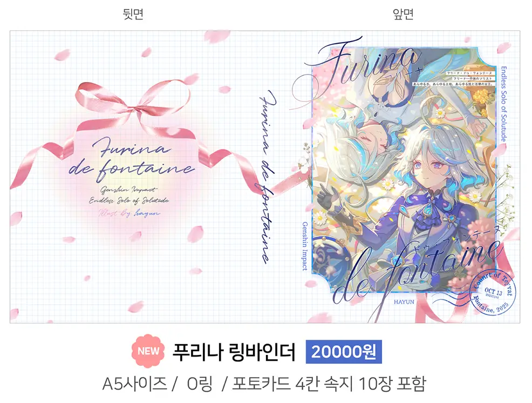Click the 푸리나 링바인더 product title

point(234,352)
